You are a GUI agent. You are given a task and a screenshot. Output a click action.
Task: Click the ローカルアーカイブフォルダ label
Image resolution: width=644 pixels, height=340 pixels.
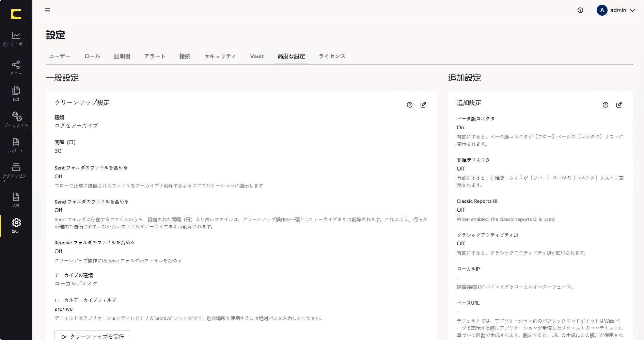click(85, 300)
